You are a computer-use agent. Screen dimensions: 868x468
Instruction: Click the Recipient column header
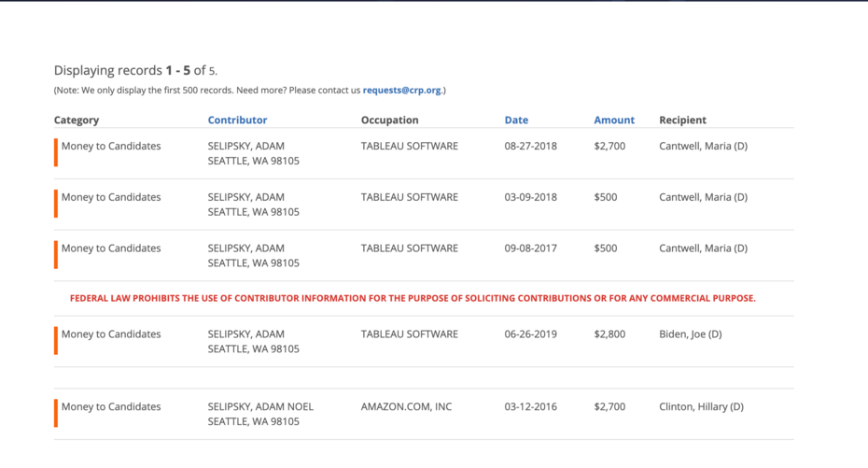682,121
